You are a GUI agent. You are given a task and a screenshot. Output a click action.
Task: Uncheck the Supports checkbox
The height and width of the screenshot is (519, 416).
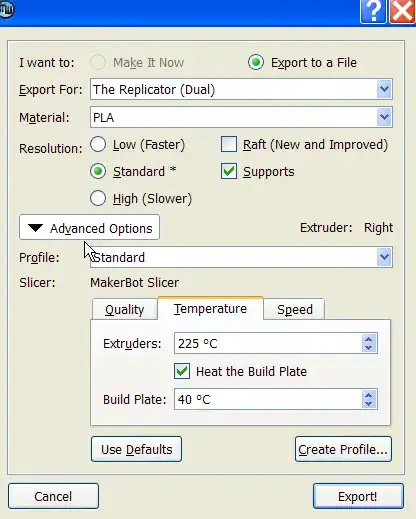coord(229,171)
